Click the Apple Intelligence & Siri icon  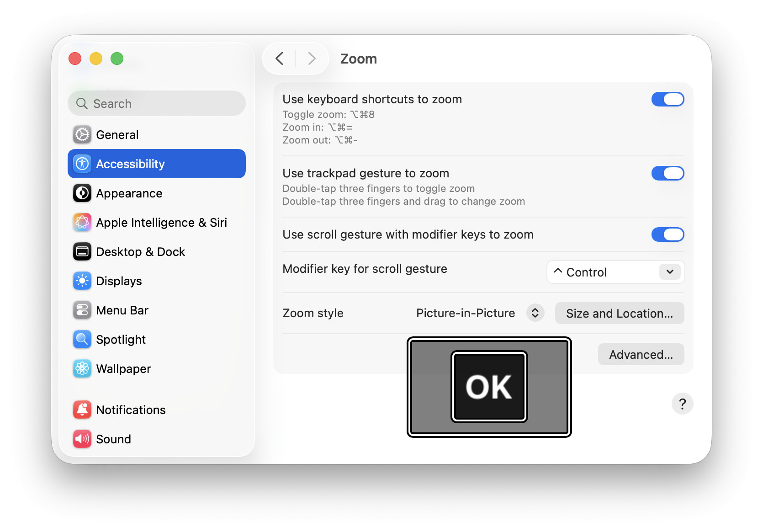[x=82, y=223]
